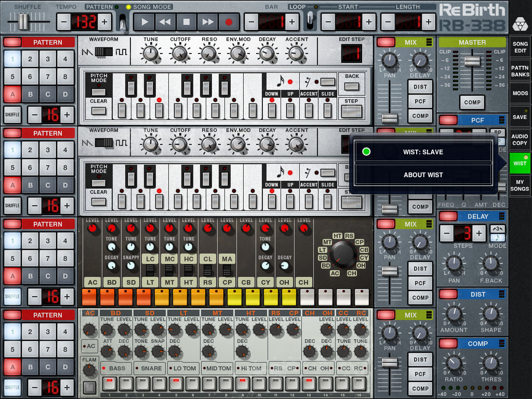532x399 pixels.
Task: Open the meter icon beside the DIST header
Action: [502, 294]
